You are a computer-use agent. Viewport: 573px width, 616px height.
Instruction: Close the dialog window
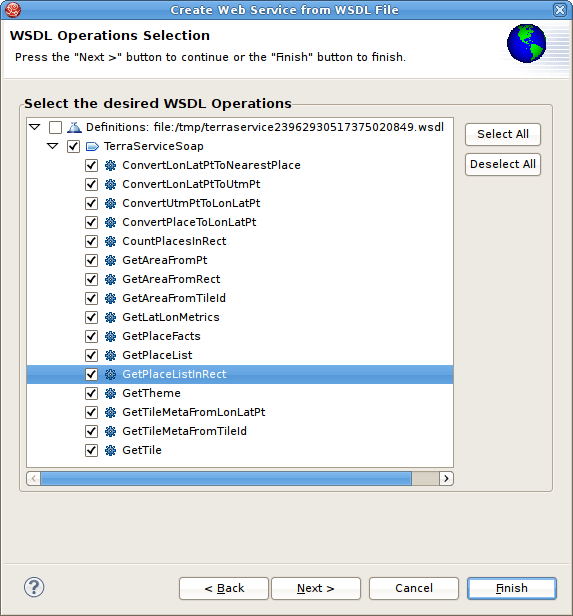tap(560, 9)
